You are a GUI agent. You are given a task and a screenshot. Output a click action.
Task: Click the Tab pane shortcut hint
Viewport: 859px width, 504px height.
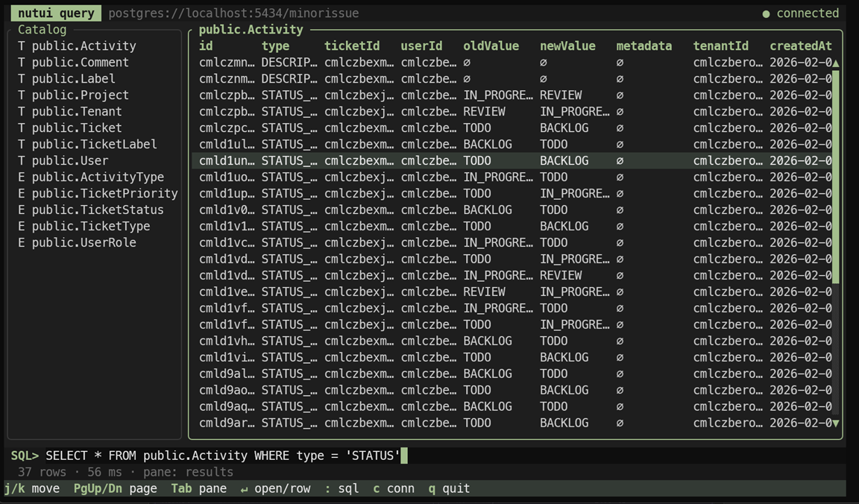click(x=199, y=488)
